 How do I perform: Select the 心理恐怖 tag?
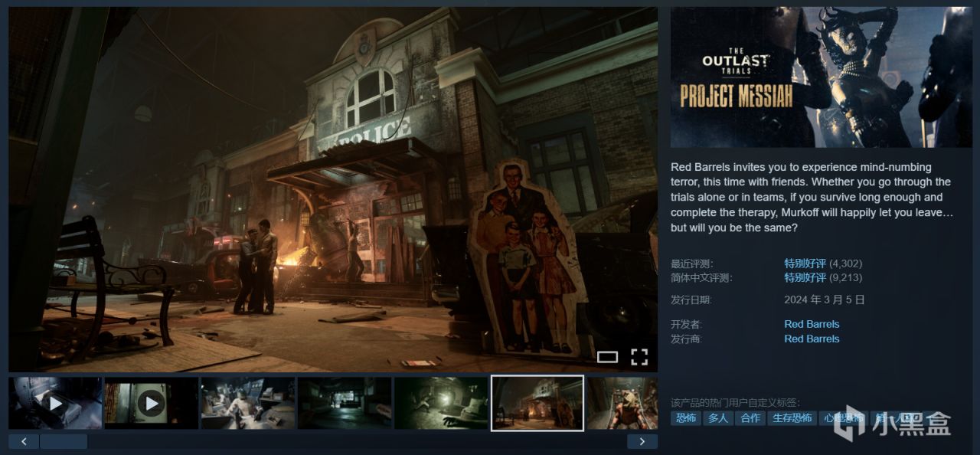pyautogui.click(x=842, y=417)
